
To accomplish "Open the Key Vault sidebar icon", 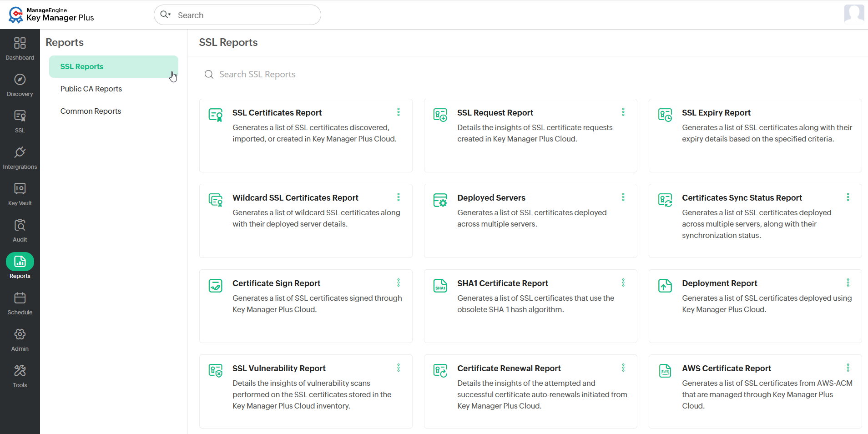I will [x=20, y=189].
